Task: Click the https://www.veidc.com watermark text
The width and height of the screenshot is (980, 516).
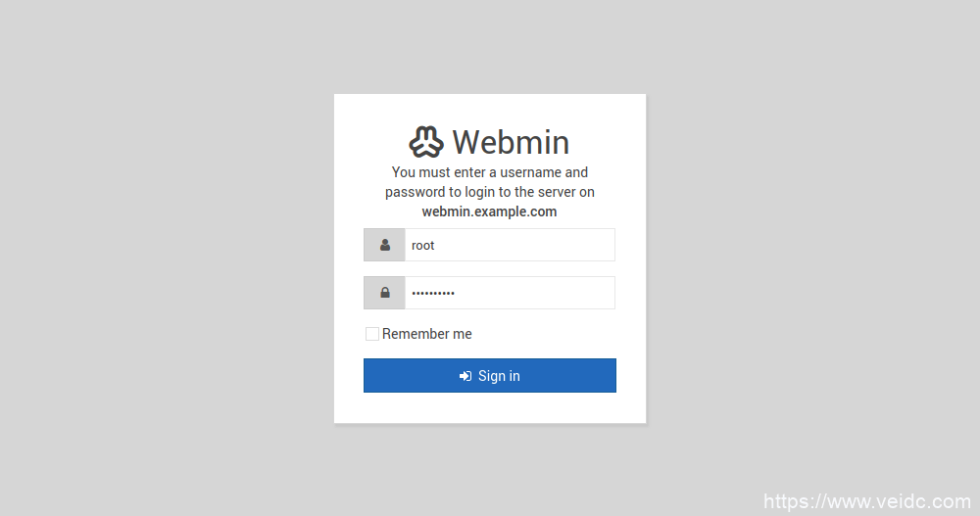Action: point(866,502)
